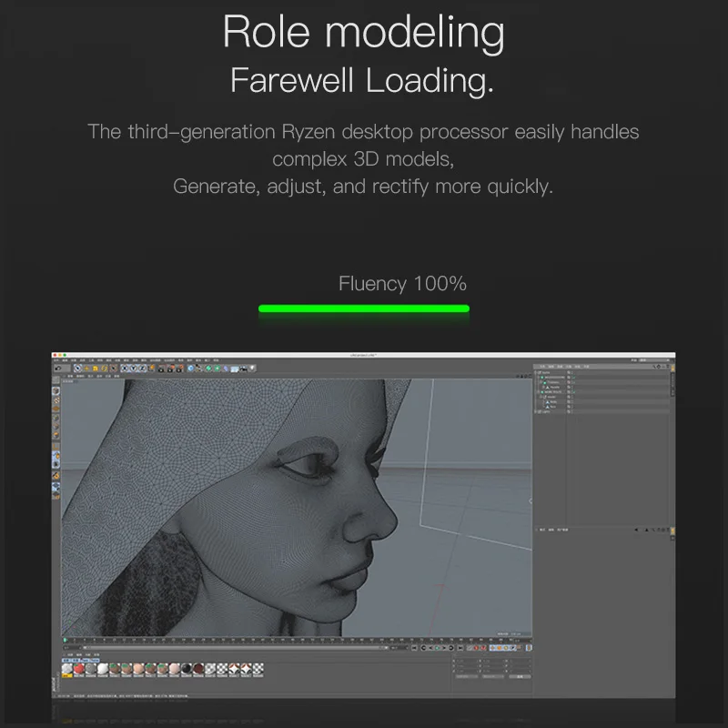This screenshot has height=728, width=728.
Task: Click the green play button
Action: tap(438, 648)
